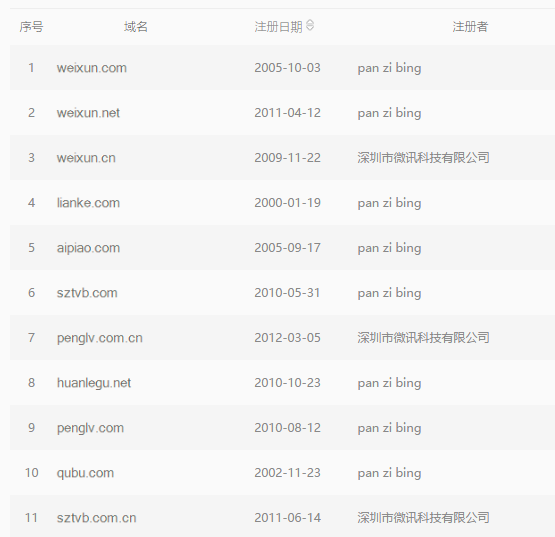Open domain weixun.net
Image resolution: width=555 pixels, height=537 pixels.
(88, 113)
